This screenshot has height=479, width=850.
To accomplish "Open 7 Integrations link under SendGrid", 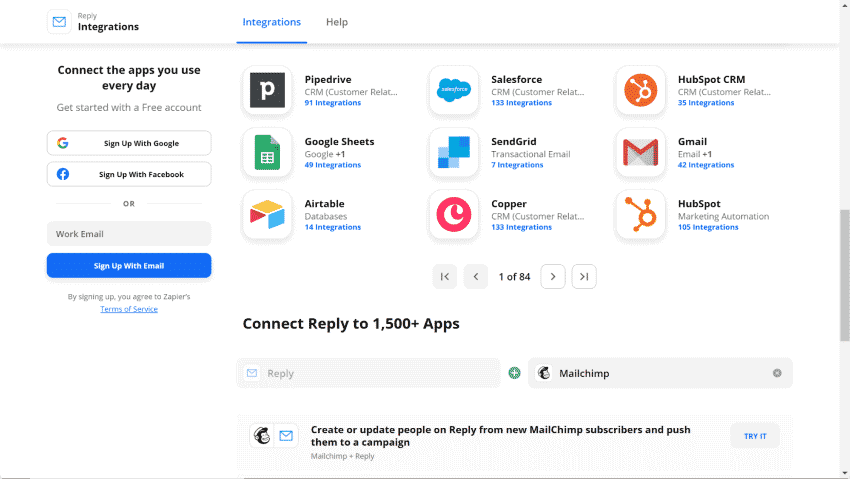I will point(517,165).
